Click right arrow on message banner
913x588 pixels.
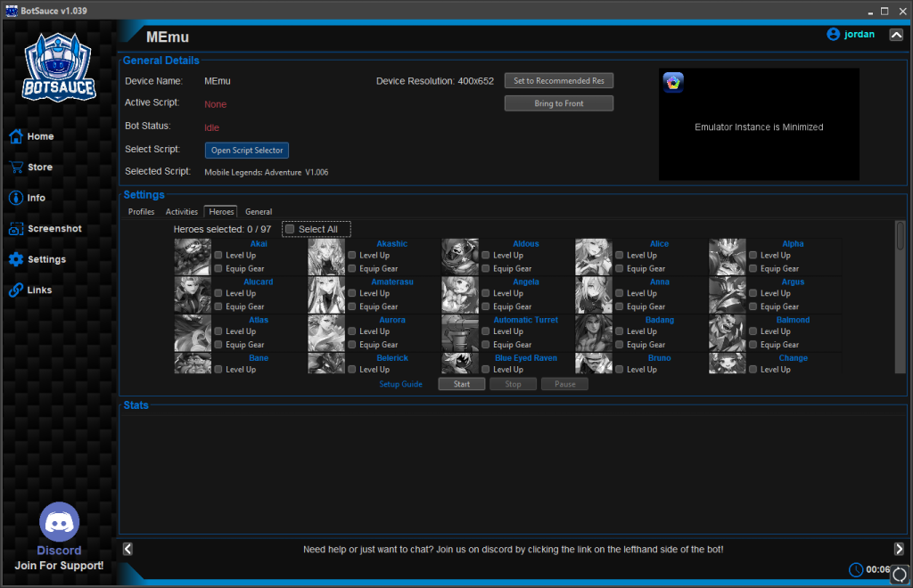pos(899,549)
